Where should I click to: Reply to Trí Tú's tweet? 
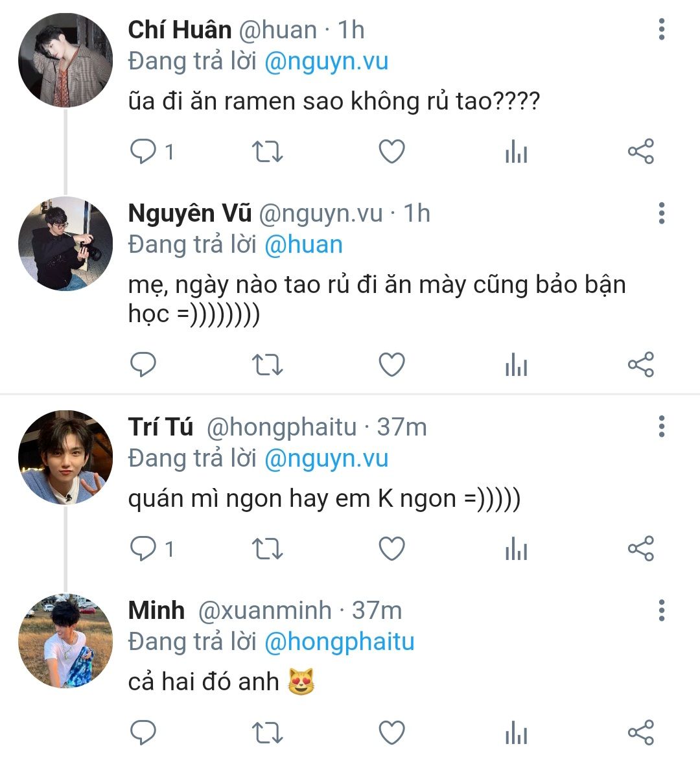pyautogui.click(x=143, y=548)
